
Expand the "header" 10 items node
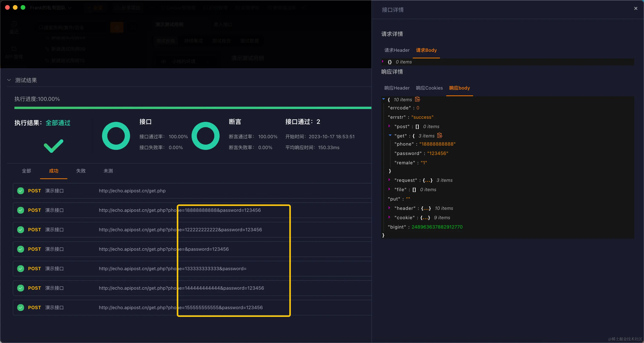click(x=389, y=208)
